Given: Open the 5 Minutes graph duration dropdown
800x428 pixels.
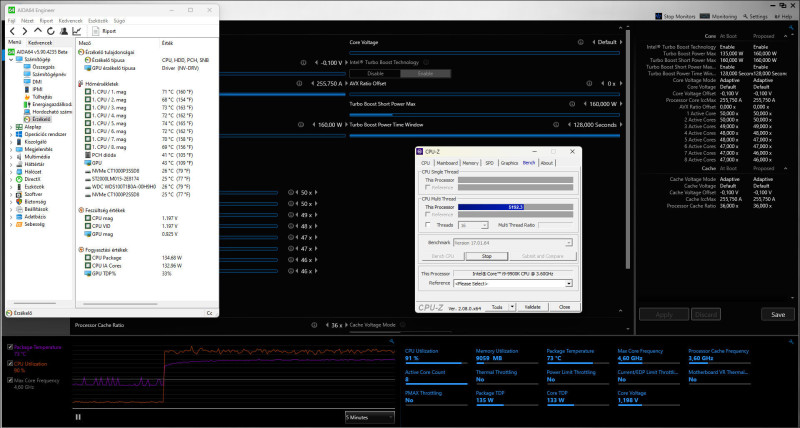Looking at the screenshot, I should click(x=370, y=417).
